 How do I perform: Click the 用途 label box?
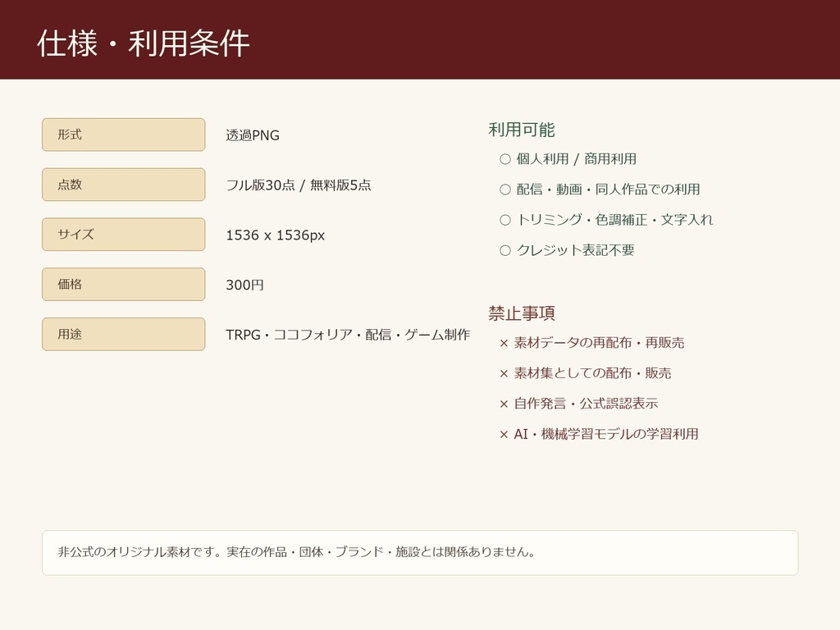coord(124,335)
